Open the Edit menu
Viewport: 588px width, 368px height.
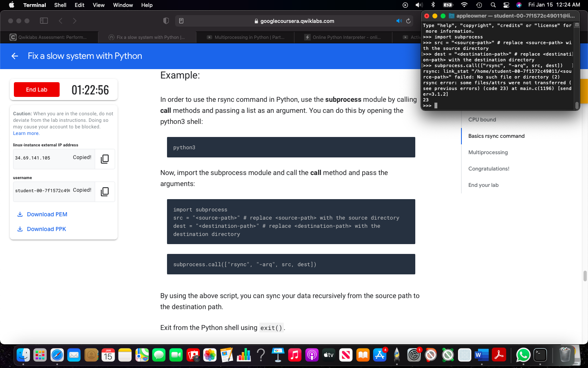click(80, 5)
